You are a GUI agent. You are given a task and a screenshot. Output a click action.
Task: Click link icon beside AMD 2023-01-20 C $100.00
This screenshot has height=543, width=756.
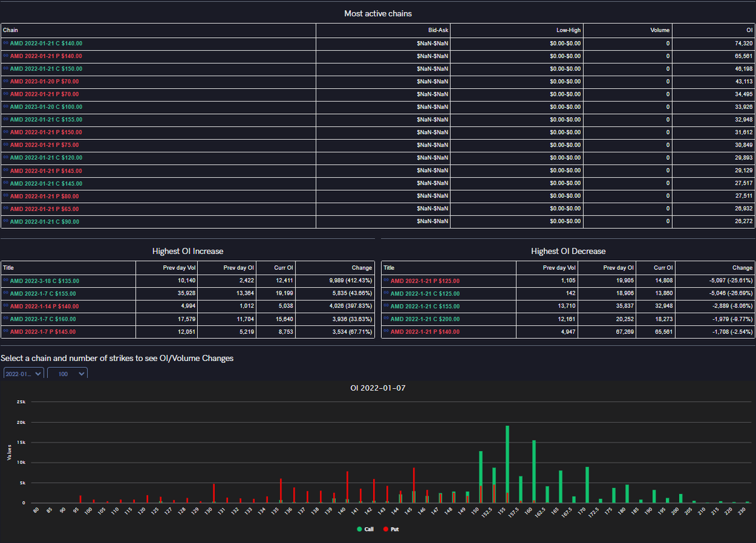point(6,107)
